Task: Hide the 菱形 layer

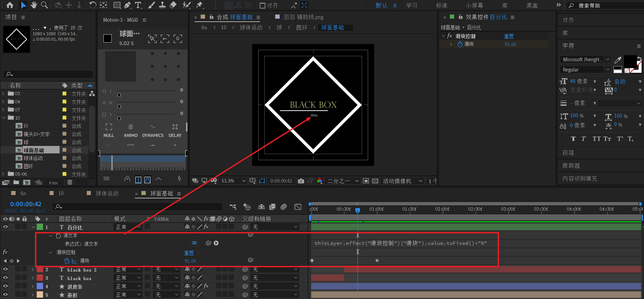Action: coord(5,295)
